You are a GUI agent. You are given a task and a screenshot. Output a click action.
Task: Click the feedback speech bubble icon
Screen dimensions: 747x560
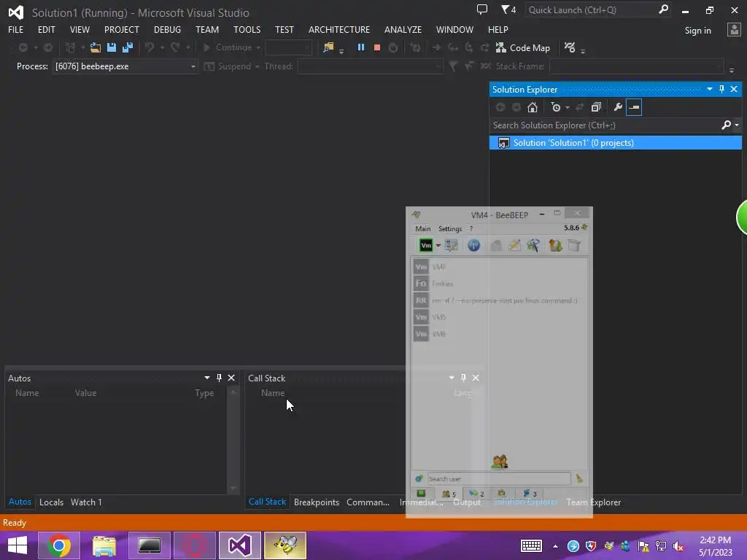(482, 9)
